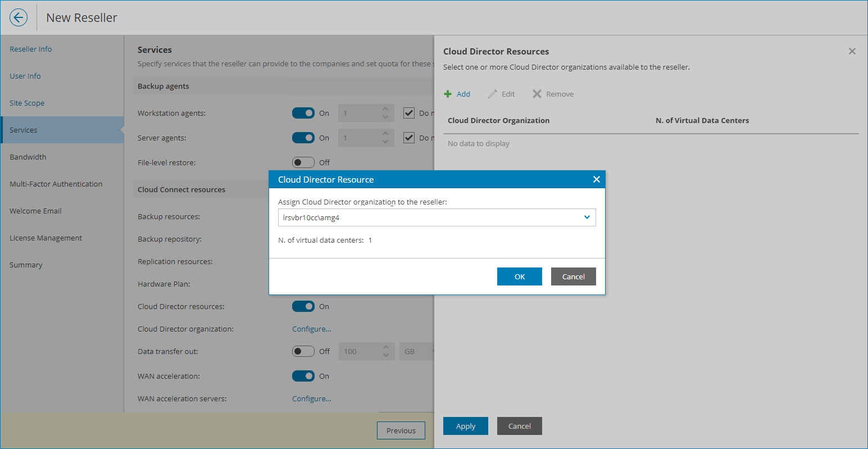Open the User Info step
Image resolution: width=868 pixels, height=449 pixels.
[25, 76]
